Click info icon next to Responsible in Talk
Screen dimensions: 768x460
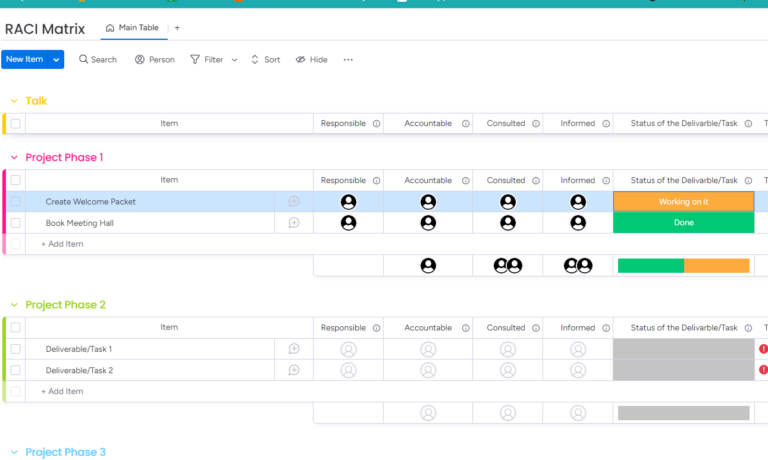click(377, 124)
